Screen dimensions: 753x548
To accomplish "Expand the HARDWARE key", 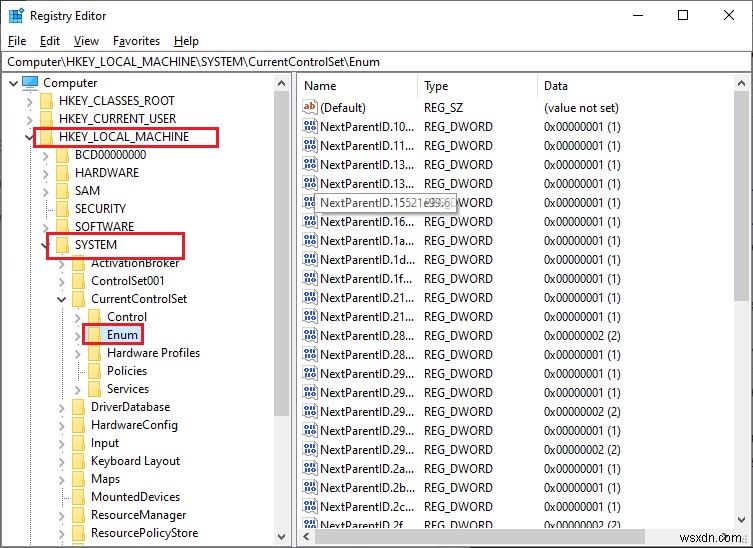I will pyautogui.click(x=46, y=173).
